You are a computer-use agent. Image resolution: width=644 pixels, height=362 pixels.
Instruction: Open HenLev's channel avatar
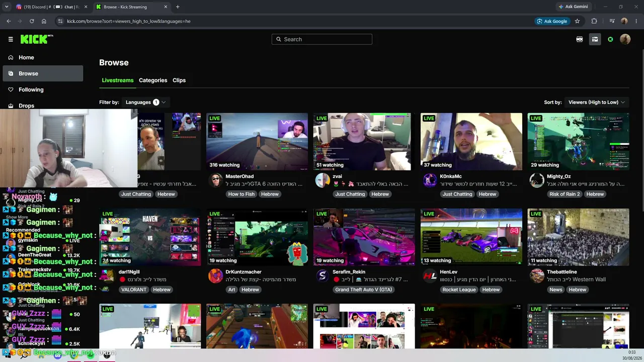430,276
